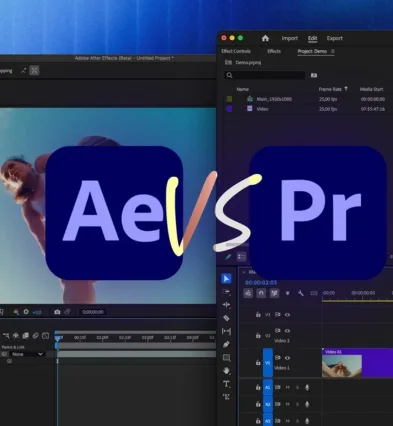Viewport: 393px width, 426px height.
Task: Open the Effect Controls tab
Action: (x=236, y=51)
